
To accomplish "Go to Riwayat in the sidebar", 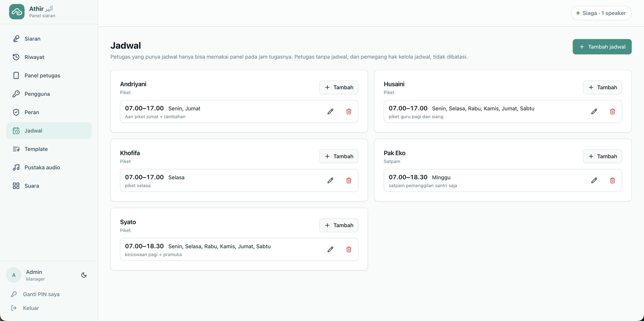I will 49,57.
